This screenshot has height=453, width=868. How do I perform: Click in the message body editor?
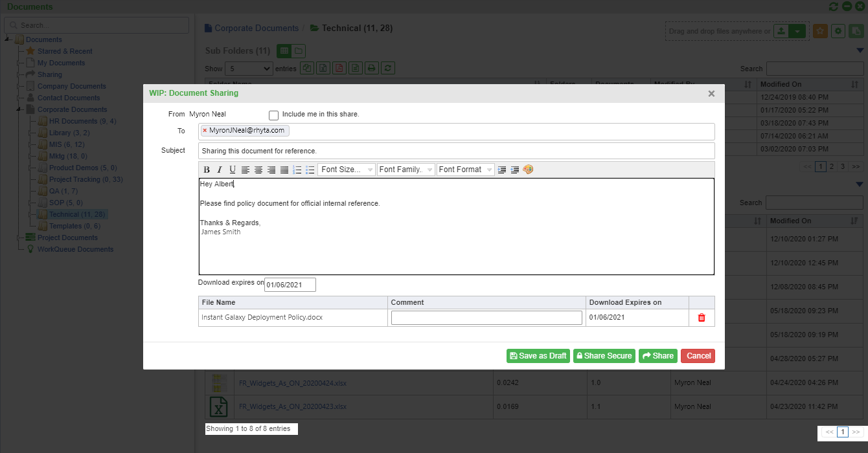[457, 226]
